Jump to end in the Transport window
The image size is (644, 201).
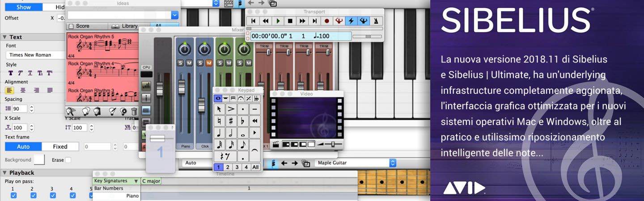click(x=314, y=21)
